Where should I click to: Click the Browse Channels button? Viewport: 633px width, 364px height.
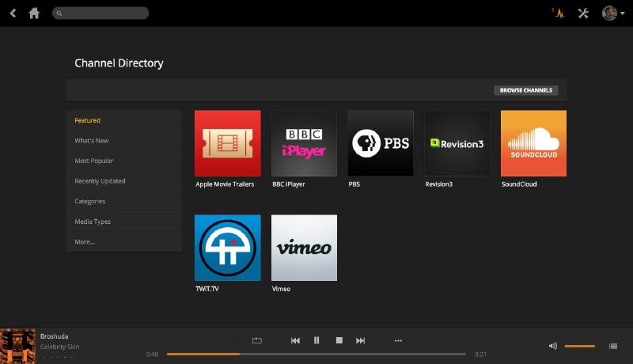(x=526, y=90)
